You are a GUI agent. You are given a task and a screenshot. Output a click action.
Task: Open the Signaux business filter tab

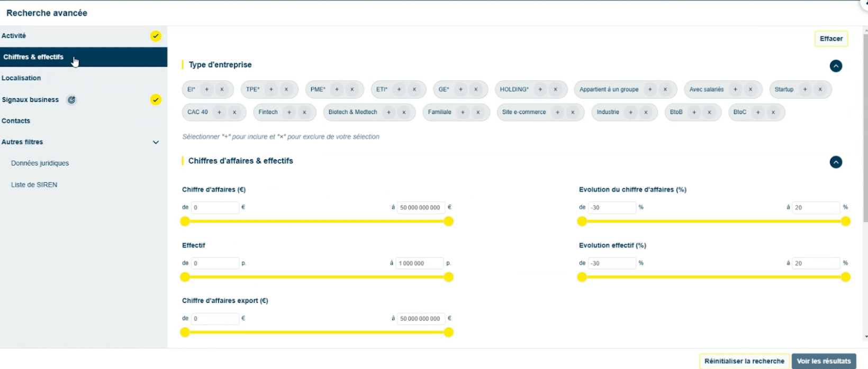tap(84, 100)
